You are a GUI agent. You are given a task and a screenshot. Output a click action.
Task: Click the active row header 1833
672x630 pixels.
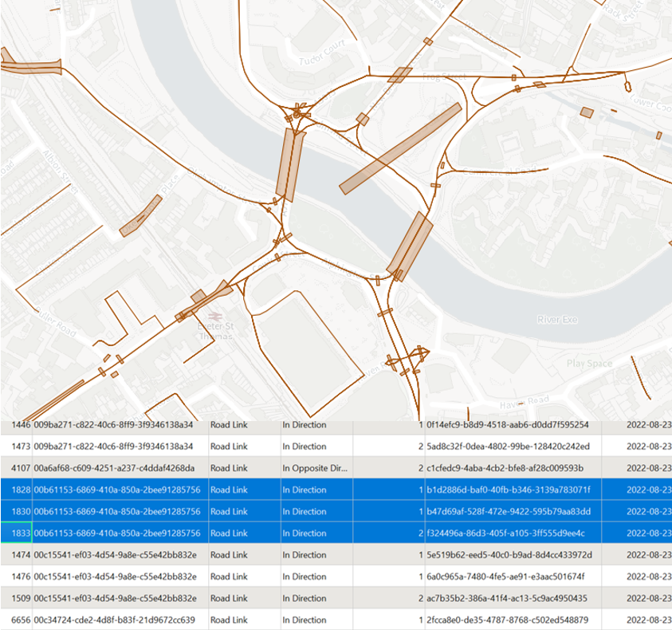16,533
